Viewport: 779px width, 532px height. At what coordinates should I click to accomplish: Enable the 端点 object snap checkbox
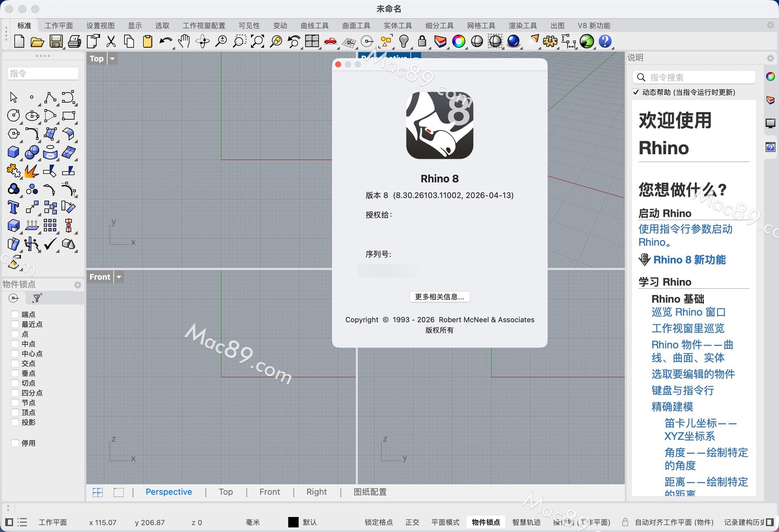15,314
